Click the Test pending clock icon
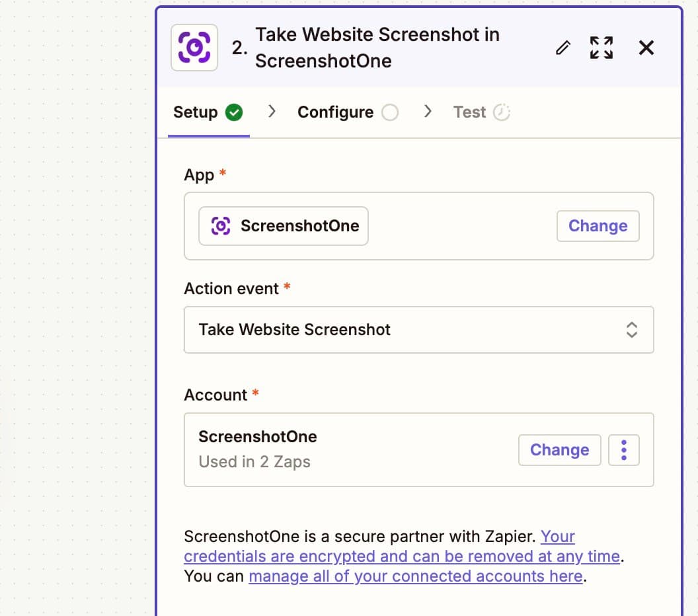This screenshot has height=616, width=698. click(x=501, y=112)
